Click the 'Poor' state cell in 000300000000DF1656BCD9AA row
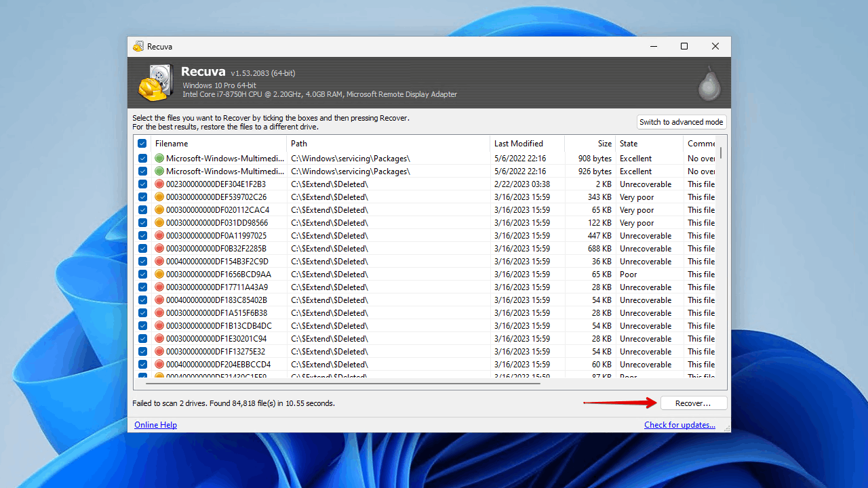The image size is (868, 488). (629, 274)
